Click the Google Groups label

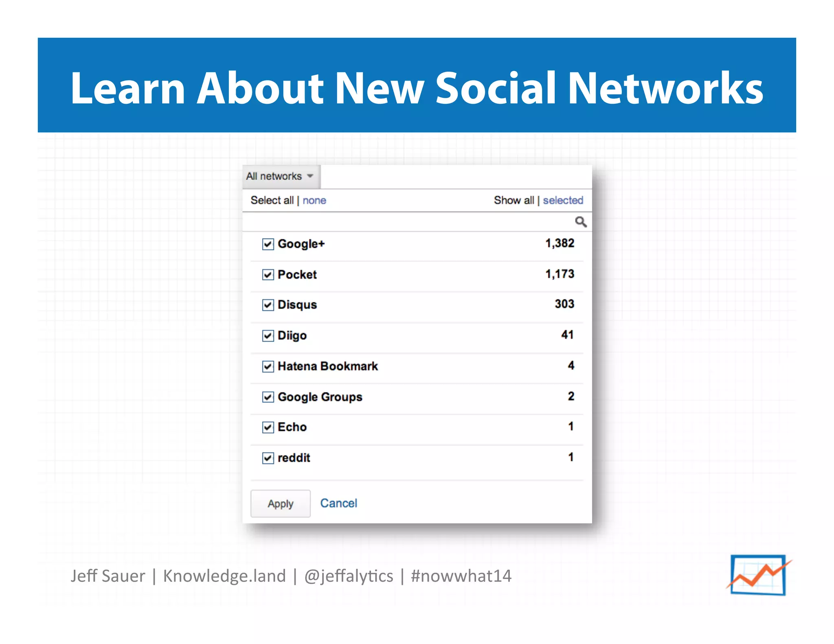coord(320,397)
